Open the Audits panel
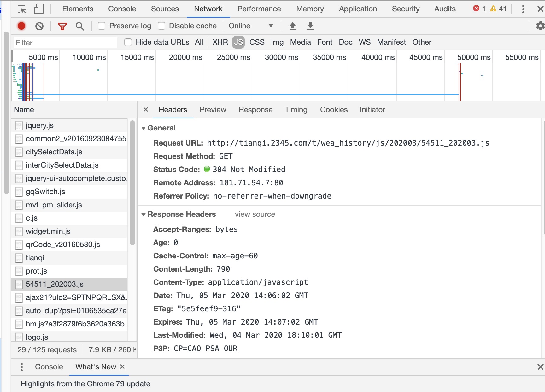The height and width of the screenshot is (392, 545). coord(445,9)
